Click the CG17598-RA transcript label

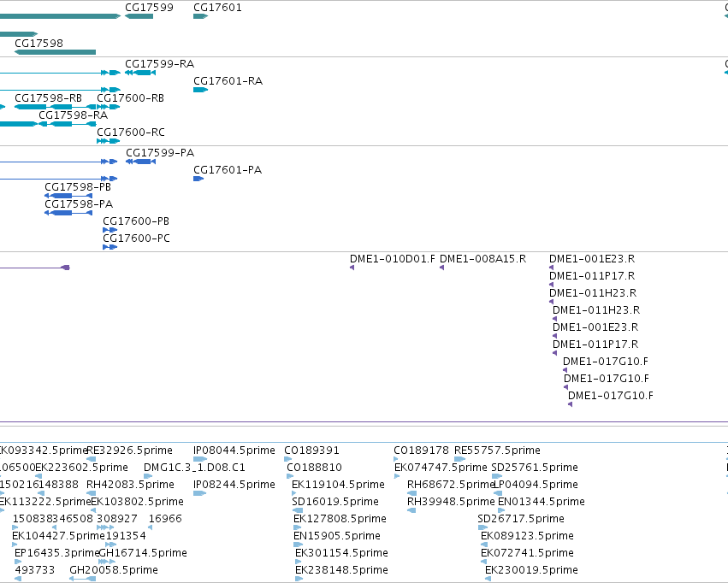[x=74, y=115]
